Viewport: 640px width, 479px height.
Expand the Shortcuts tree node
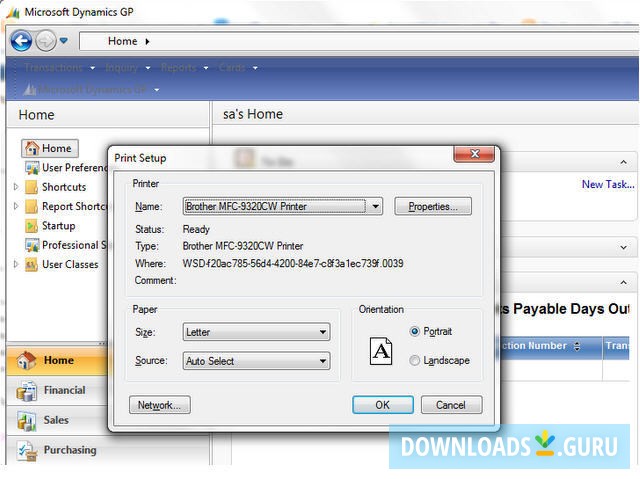pyautogui.click(x=16, y=187)
